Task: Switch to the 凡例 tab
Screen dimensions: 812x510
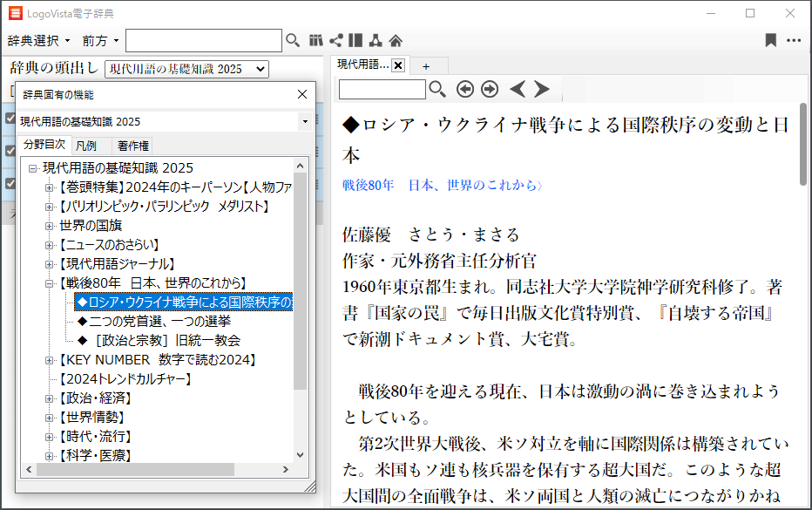Action: tap(87, 146)
